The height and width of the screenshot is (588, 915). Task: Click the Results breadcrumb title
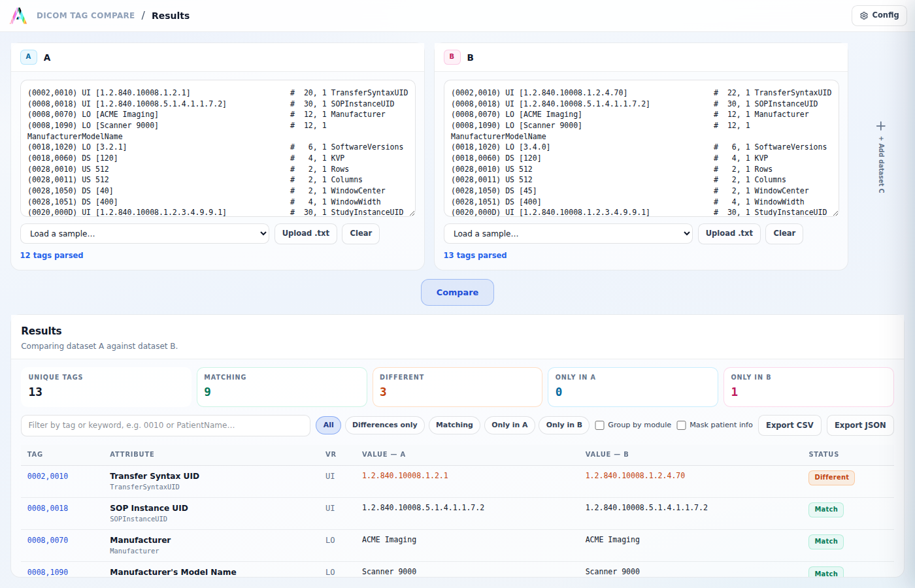[x=171, y=16]
